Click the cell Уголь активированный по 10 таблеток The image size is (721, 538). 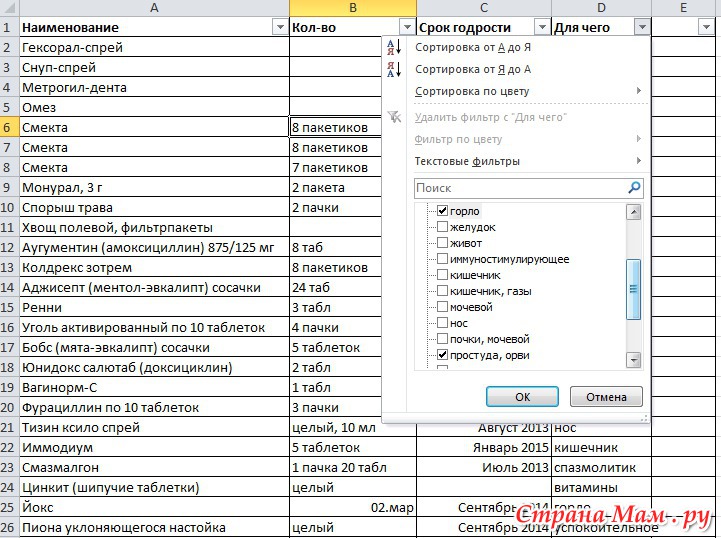pyautogui.click(x=154, y=327)
